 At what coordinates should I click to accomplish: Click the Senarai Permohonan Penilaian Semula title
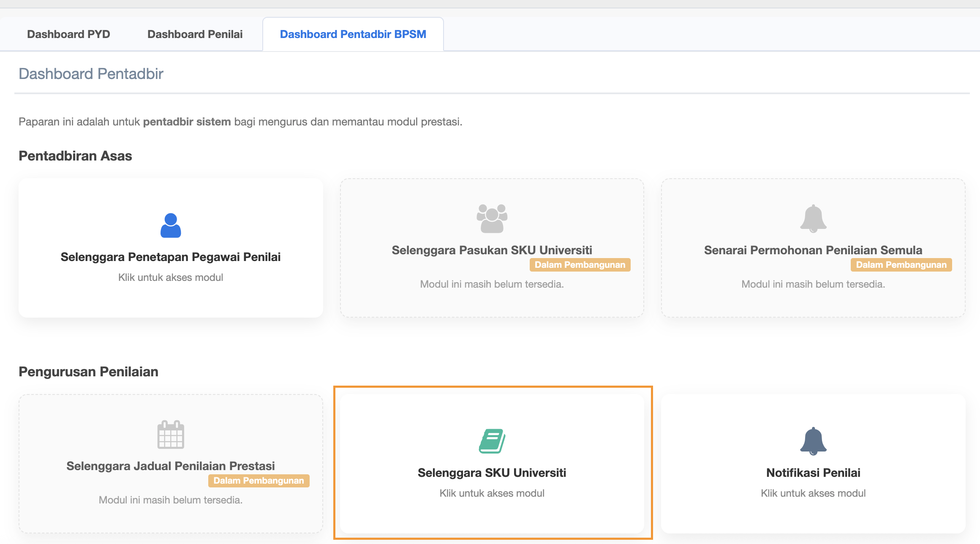pos(813,250)
